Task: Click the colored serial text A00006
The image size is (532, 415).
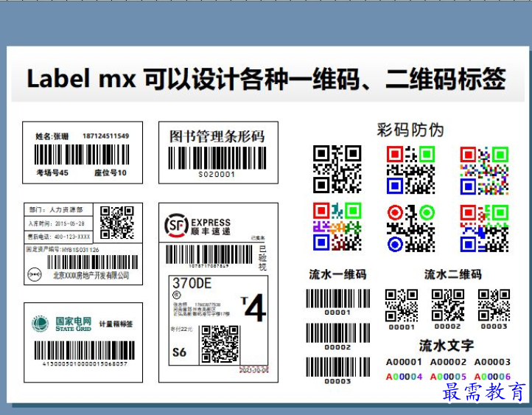Action: [492, 377]
